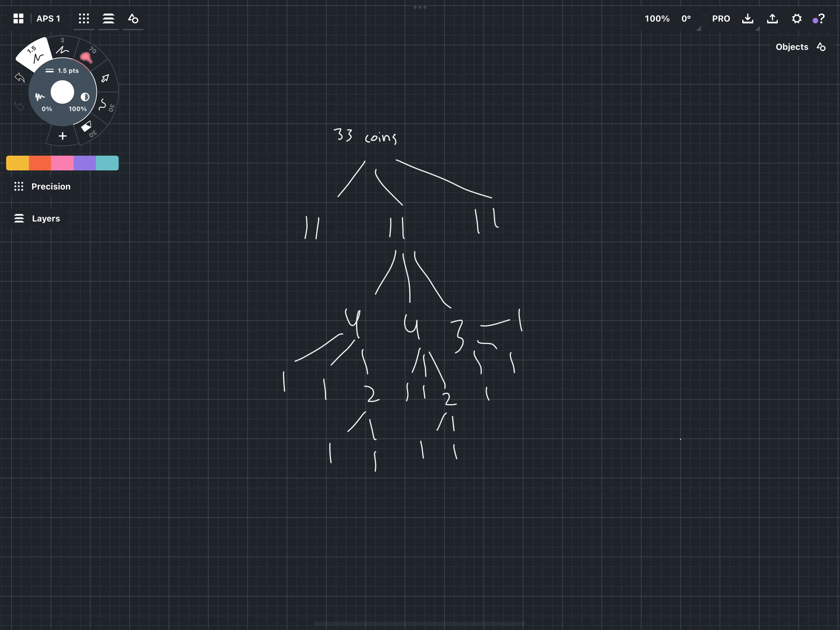The image size is (840, 630).
Task: Open the PRO store button
Action: pos(721,19)
